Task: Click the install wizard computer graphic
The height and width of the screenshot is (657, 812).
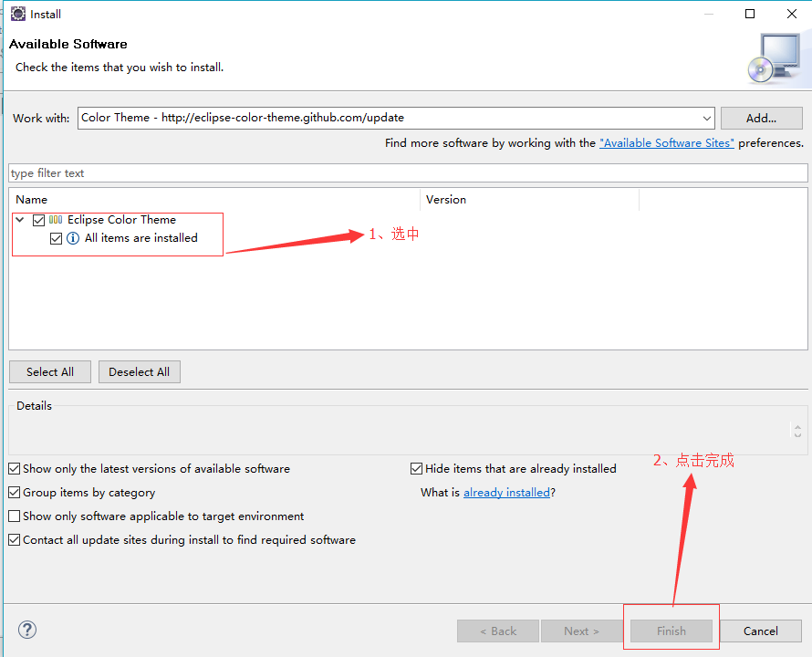Action: click(x=776, y=58)
